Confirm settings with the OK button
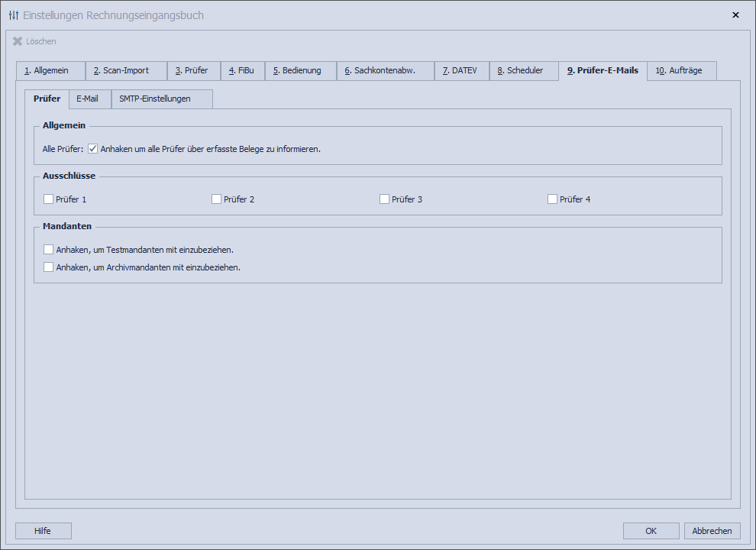756x550 pixels. pos(651,530)
